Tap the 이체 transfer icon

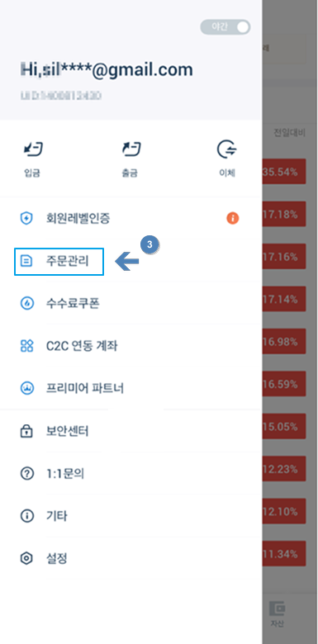227,150
